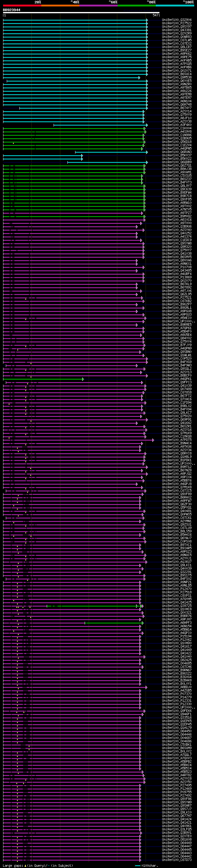Select UniRef100_C6TEX2 label
The height and width of the screenshot is (868, 197).
pos(176,43)
